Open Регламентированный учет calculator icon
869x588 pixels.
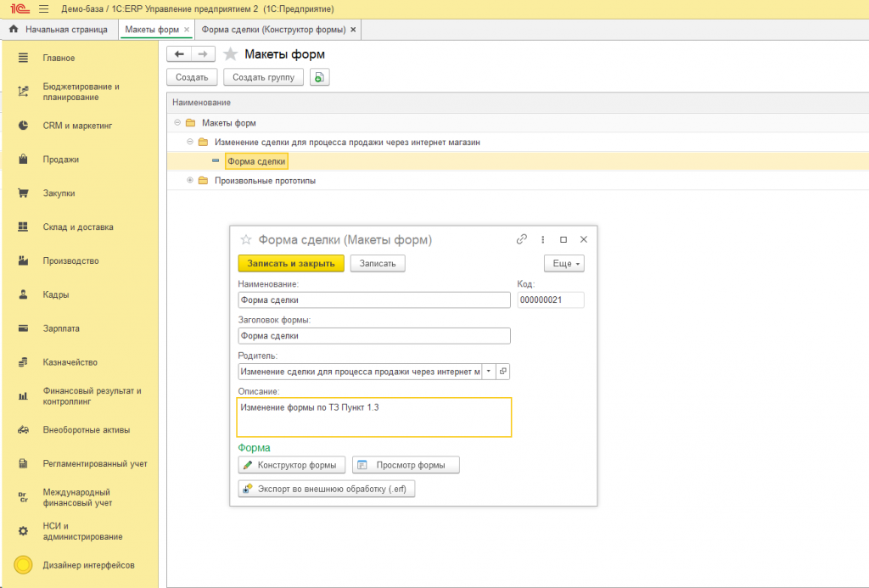(x=23, y=463)
